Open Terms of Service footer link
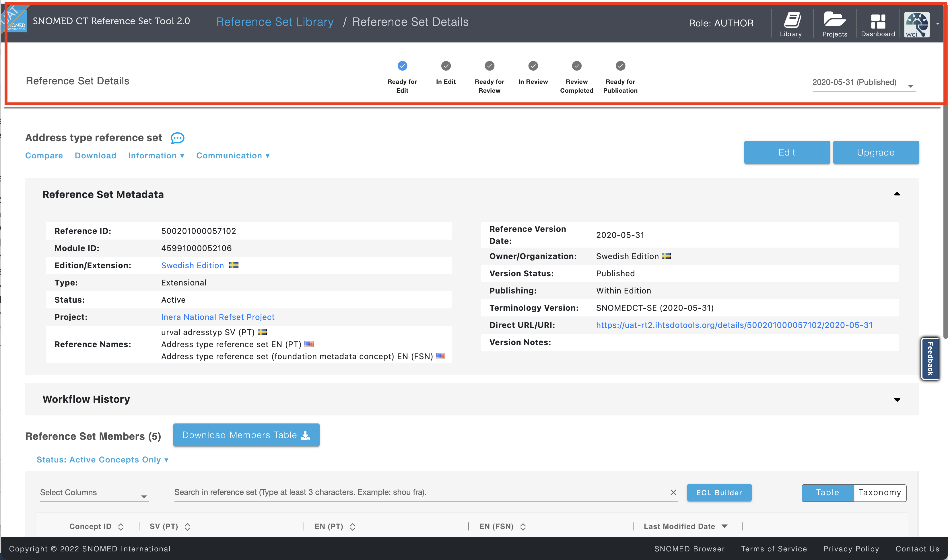This screenshot has width=948, height=560. 774,549
